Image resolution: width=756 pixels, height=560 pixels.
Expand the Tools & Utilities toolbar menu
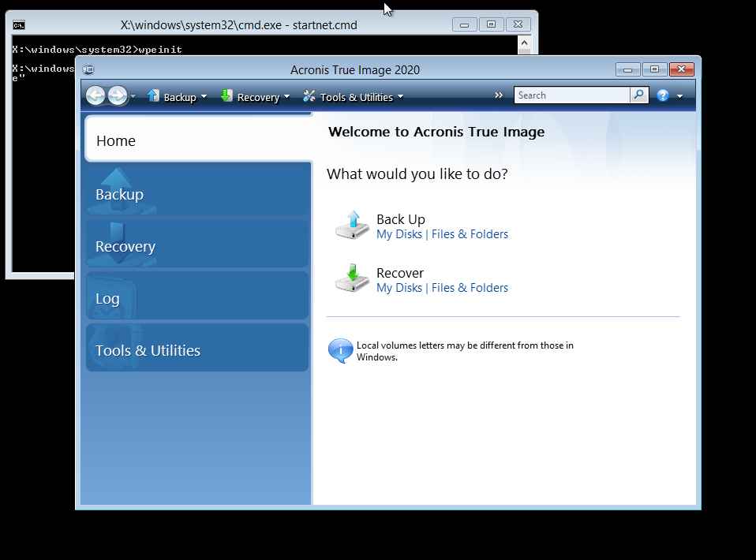pyautogui.click(x=353, y=97)
